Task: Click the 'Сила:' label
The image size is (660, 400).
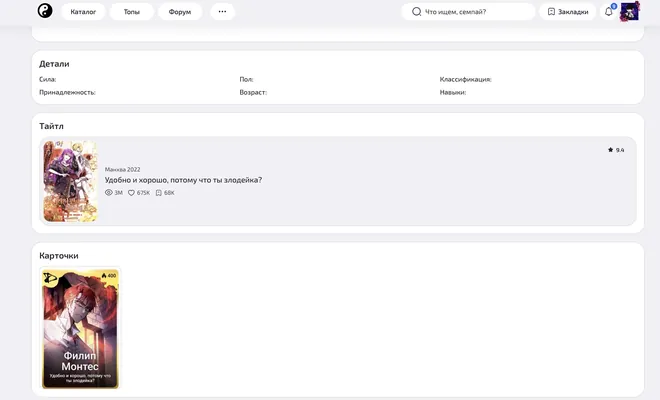Action: 48,79
